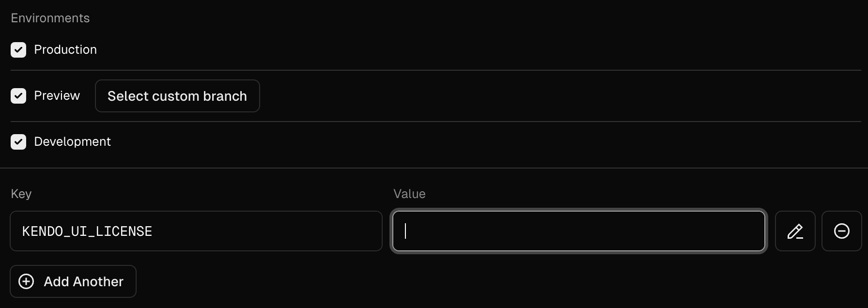Focus the empty Value input field
Screen dimensions: 868x308
578,231
